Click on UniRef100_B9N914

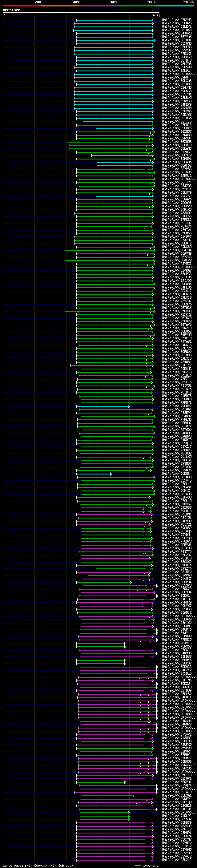tap(177, 71)
